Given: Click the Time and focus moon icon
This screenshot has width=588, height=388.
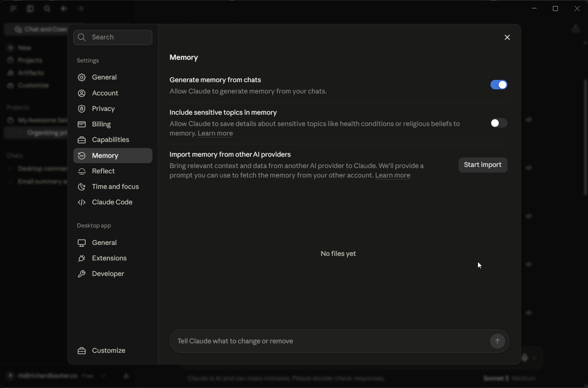Looking at the screenshot, I should click(82, 187).
